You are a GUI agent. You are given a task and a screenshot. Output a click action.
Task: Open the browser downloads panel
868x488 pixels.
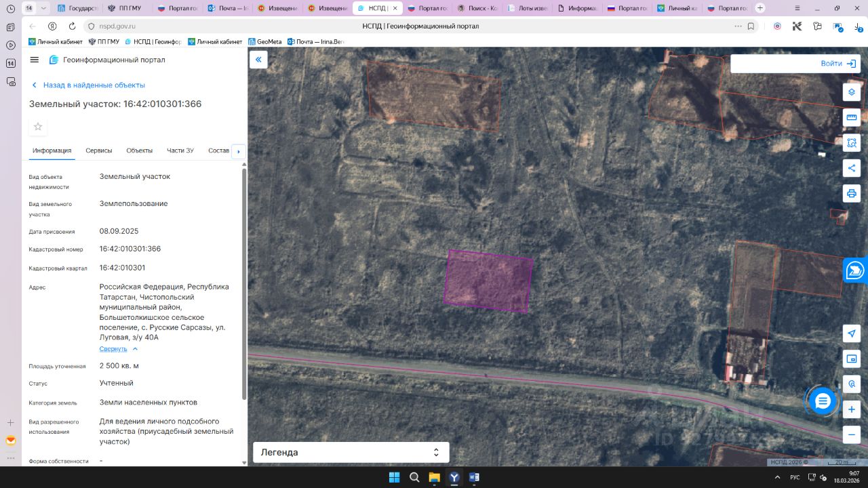[x=858, y=26]
